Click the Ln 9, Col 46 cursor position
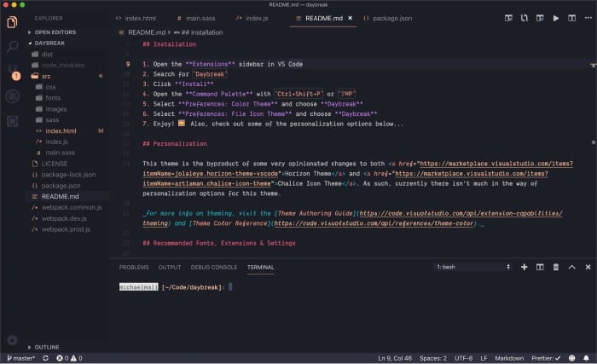The height and width of the screenshot is (364, 597). pyautogui.click(x=394, y=358)
